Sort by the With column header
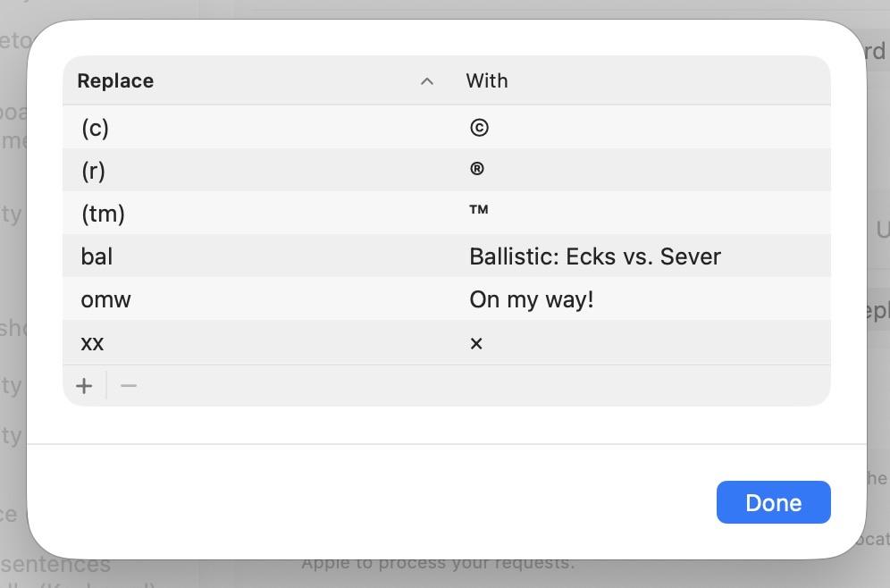This screenshot has height=588, width=890. tap(487, 81)
